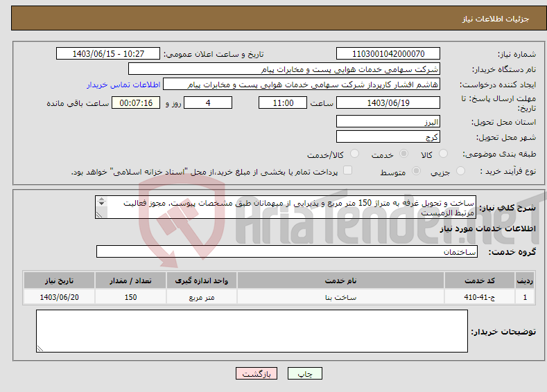Click the request creator هاشم افشار field
Viewport: 547px width, 392px height.
302,84
